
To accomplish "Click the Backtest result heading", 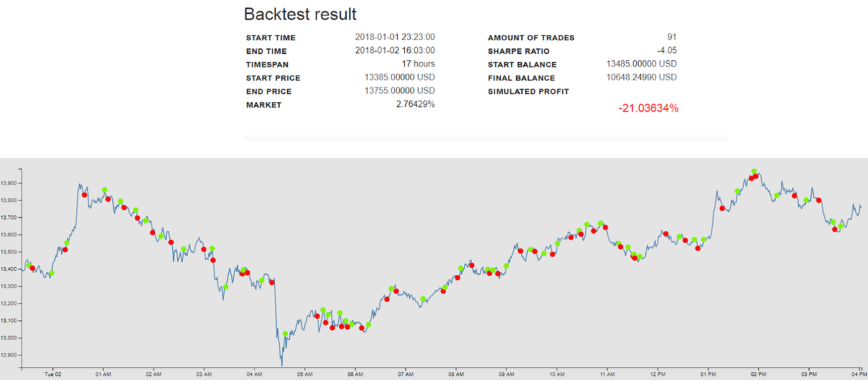I will point(301,14).
